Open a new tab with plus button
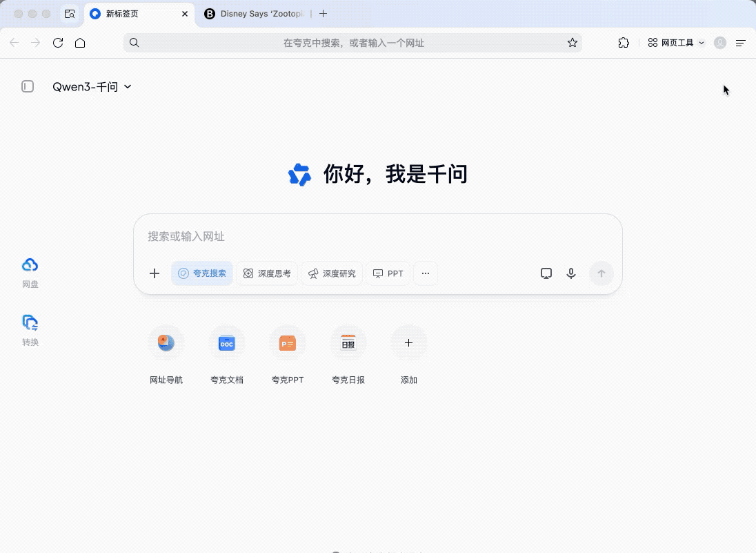Viewport: 756px width, 553px height. point(324,14)
